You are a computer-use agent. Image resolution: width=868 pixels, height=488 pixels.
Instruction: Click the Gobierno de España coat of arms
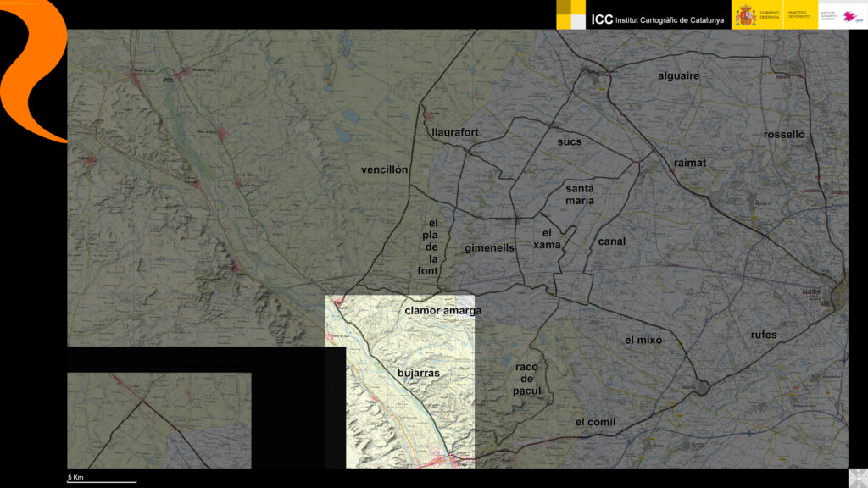(x=745, y=15)
